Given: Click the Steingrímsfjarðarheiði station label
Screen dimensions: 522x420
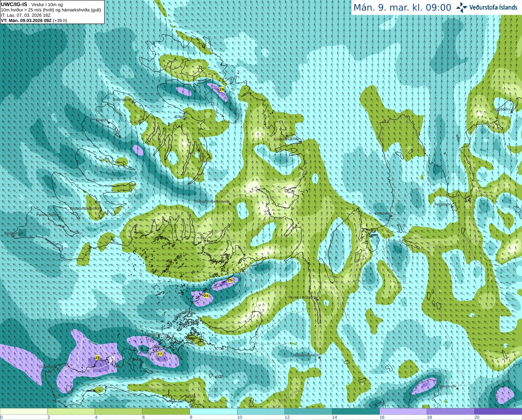Looking at the screenshot, I should coord(211,201).
